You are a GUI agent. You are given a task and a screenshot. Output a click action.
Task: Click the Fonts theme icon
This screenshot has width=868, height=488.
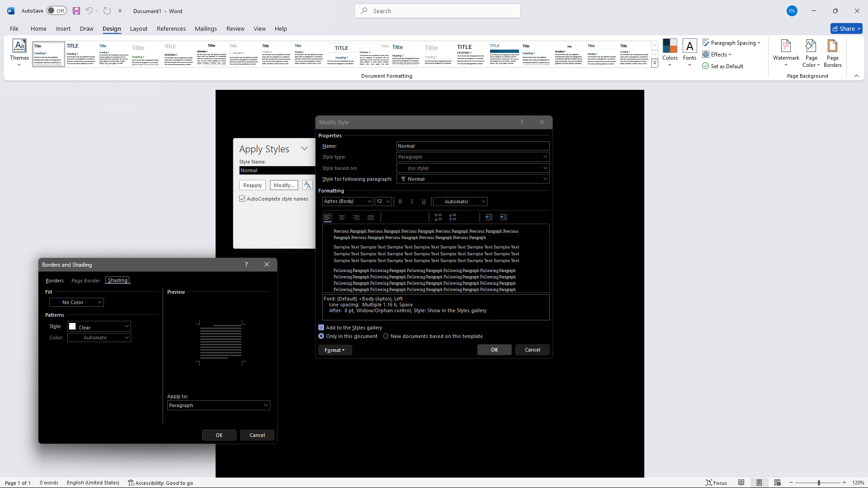[689, 53]
